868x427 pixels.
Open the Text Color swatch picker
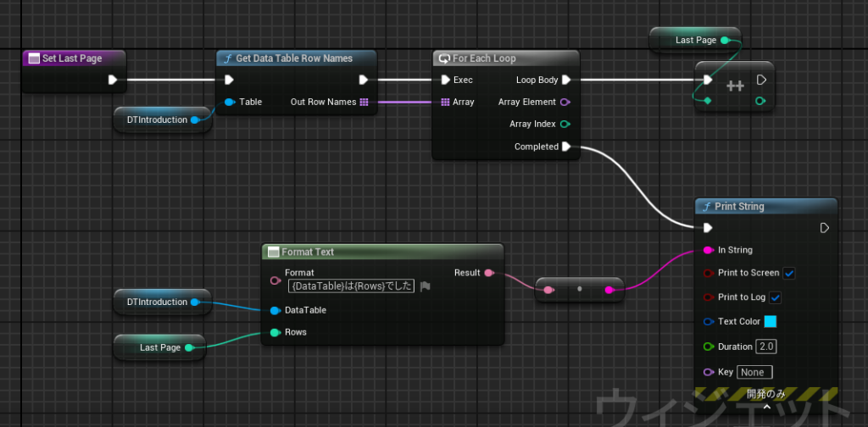(x=771, y=322)
